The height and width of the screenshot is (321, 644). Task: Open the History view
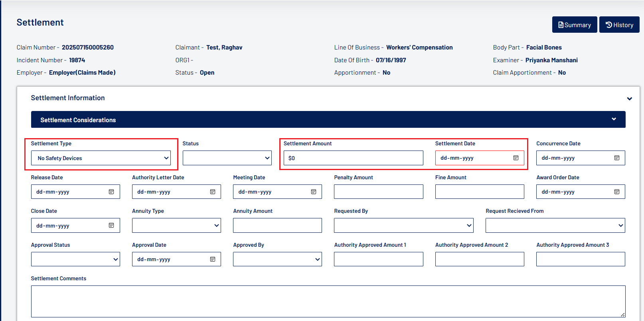click(619, 25)
